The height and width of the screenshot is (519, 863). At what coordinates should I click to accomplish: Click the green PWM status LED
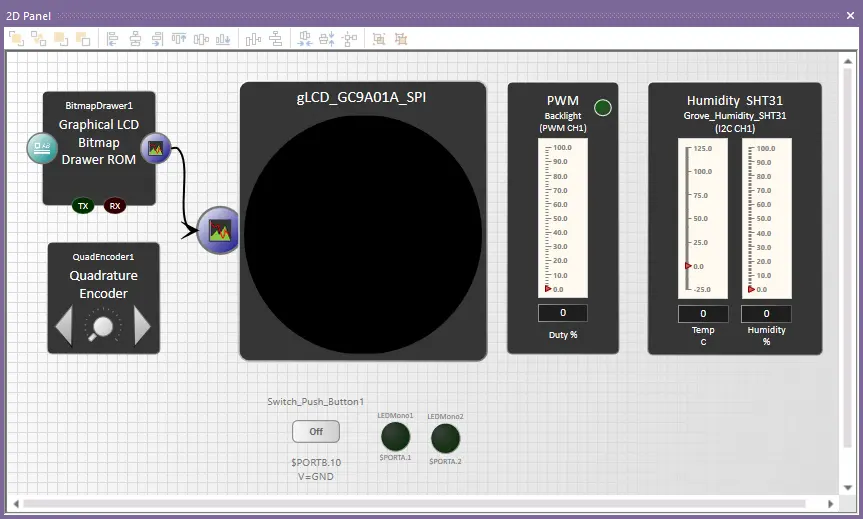click(x=603, y=108)
